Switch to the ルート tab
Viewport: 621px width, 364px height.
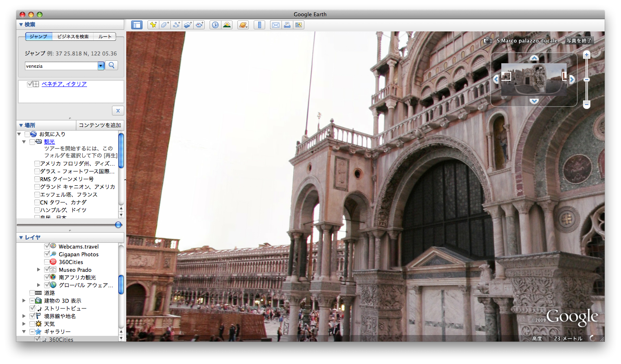click(105, 36)
